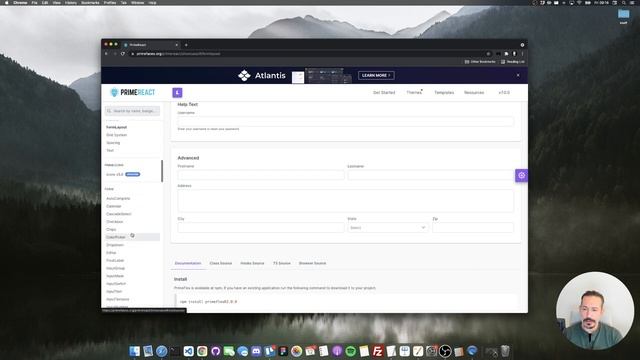Screen dimensions: 640x360
Task: Click the City input field
Action: 261,228
